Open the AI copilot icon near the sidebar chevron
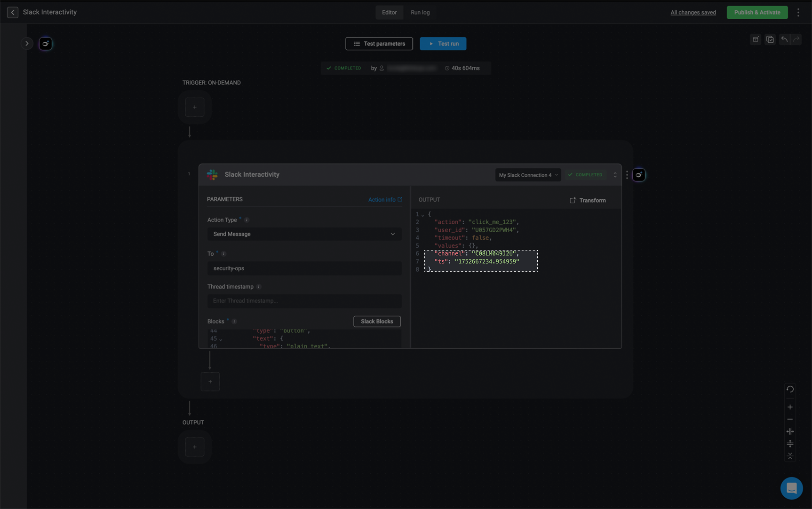Screen dimensions: 812x509 46,44
